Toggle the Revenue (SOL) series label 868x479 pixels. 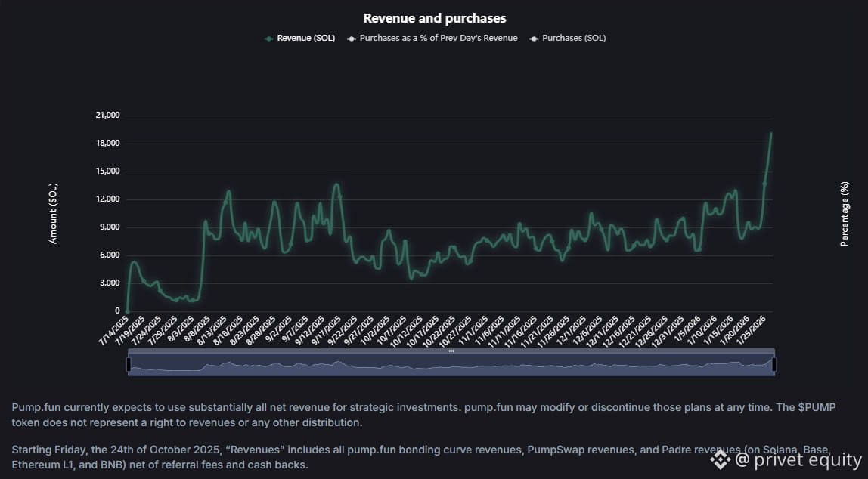tap(306, 38)
